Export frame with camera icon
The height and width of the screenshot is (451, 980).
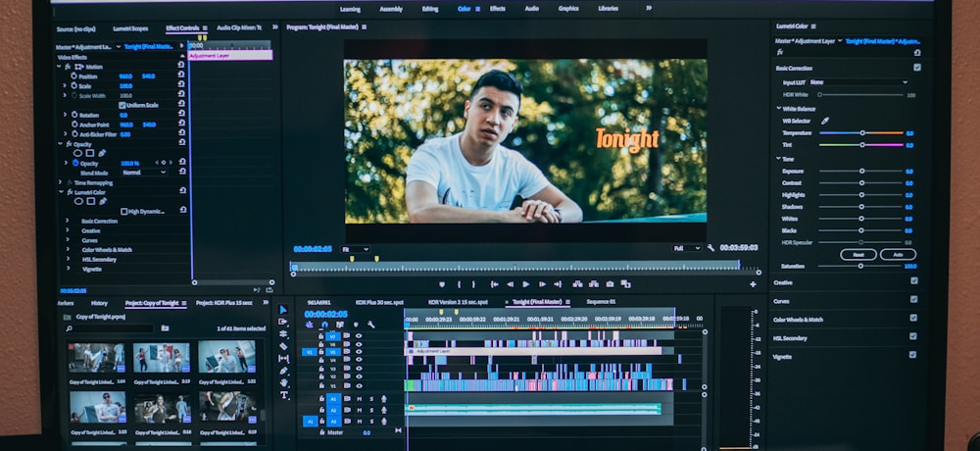pyautogui.click(x=610, y=284)
